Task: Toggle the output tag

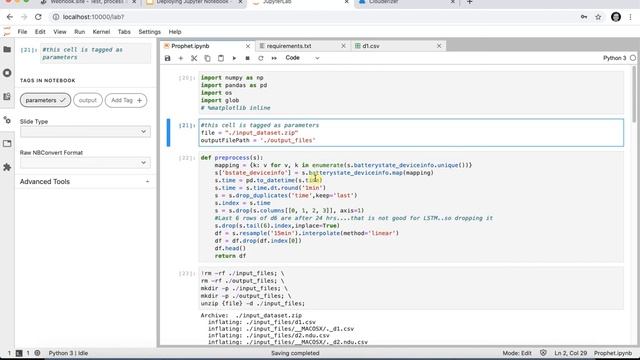Action: pyautogui.click(x=88, y=100)
